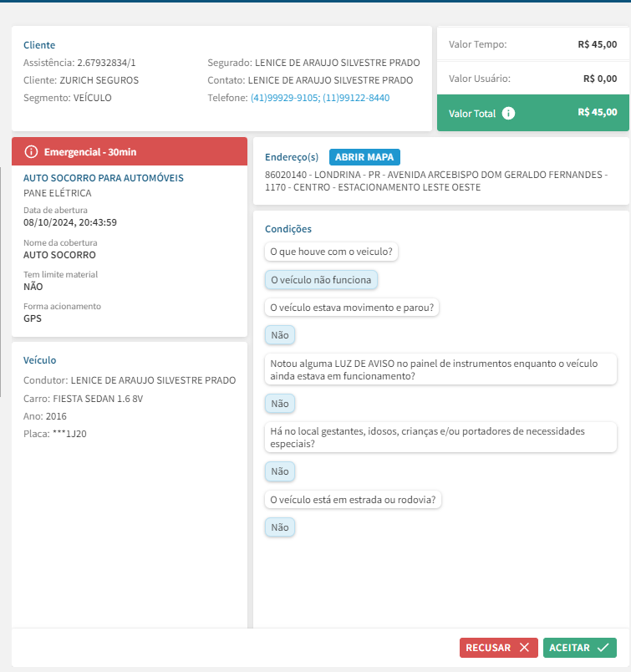Image resolution: width=631 pixels, height=672 pixels.
Task: Call phone number (41)99929-9105
Action: (x=284, y=98)
